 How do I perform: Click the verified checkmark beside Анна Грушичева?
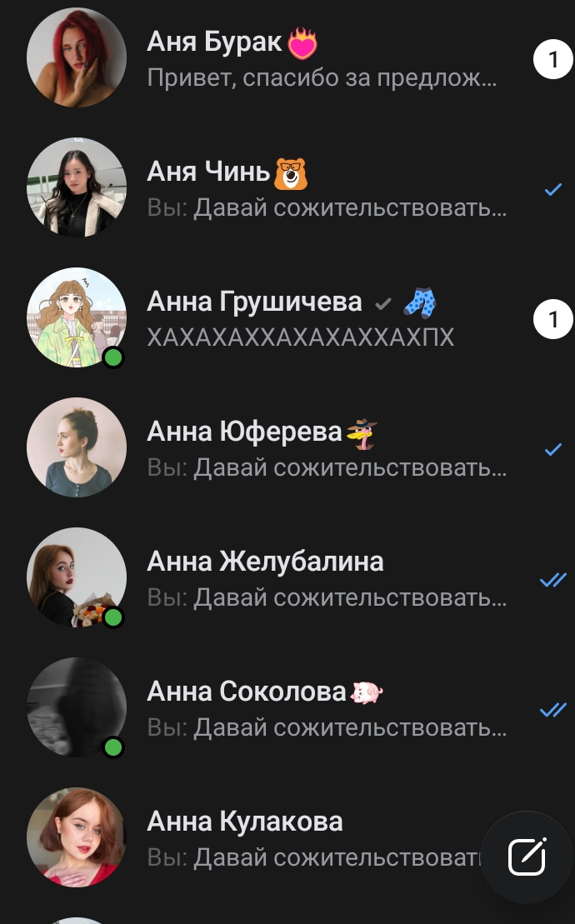[383, 303]
